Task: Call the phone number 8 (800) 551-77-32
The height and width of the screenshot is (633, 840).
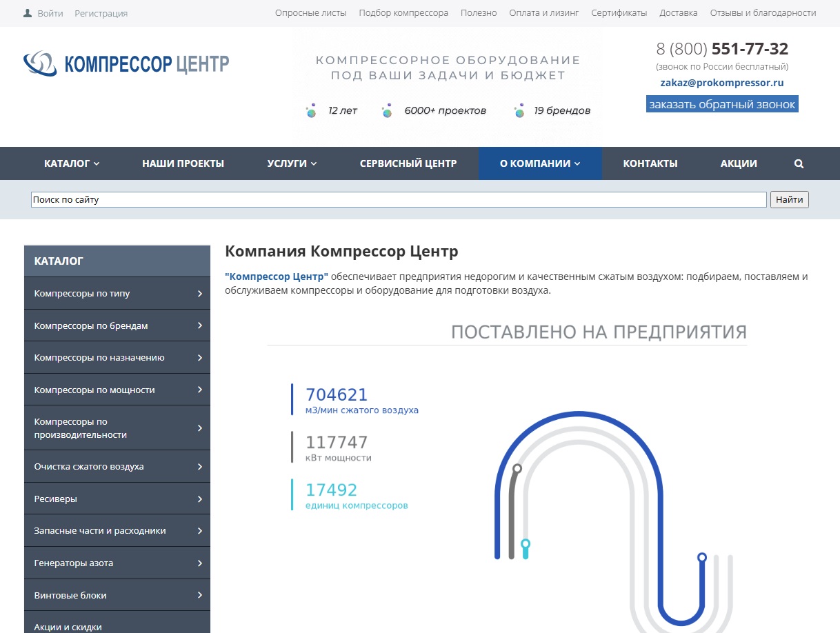Action: click(x=722, y=49)
